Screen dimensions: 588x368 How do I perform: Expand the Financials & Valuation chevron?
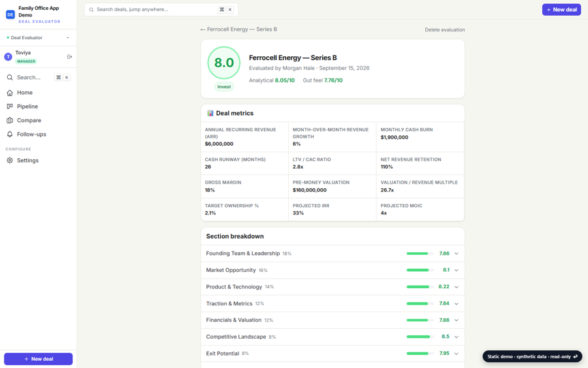pos(457,320)
